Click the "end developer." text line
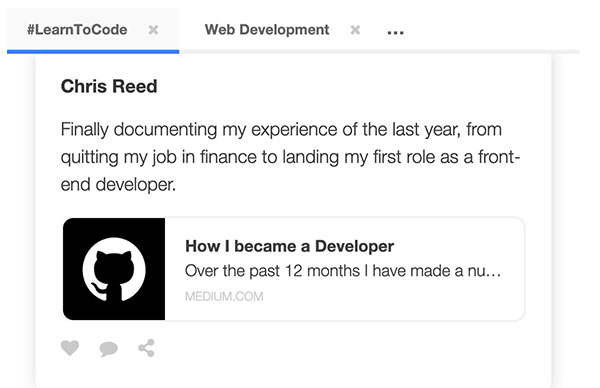The width and height of the screenshot is (600, 388). tap(118, 185)
